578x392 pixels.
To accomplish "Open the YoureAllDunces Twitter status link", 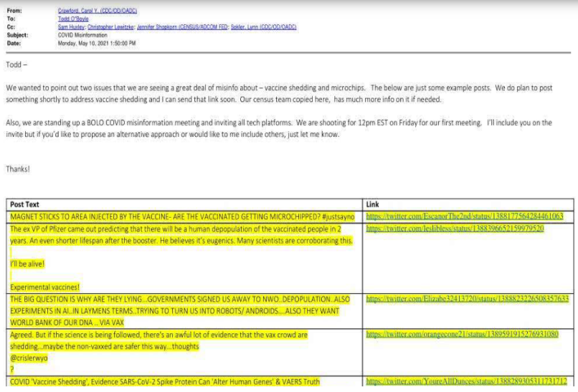I will [466, 381].
